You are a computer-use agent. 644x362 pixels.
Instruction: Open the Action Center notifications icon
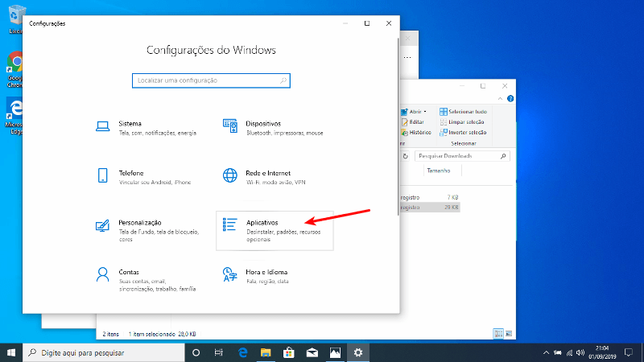click(x=629, y=352)
